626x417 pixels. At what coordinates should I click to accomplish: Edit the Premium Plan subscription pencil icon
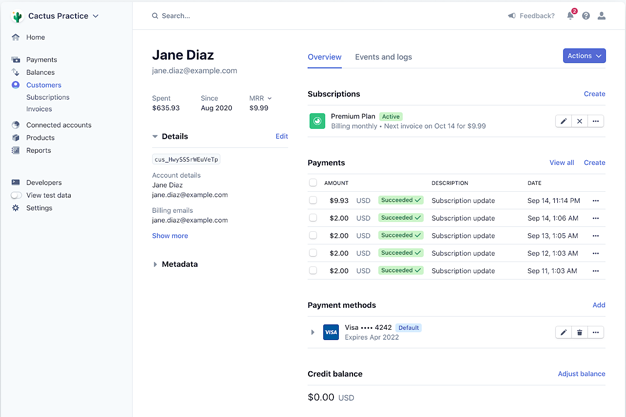[563, 121]
